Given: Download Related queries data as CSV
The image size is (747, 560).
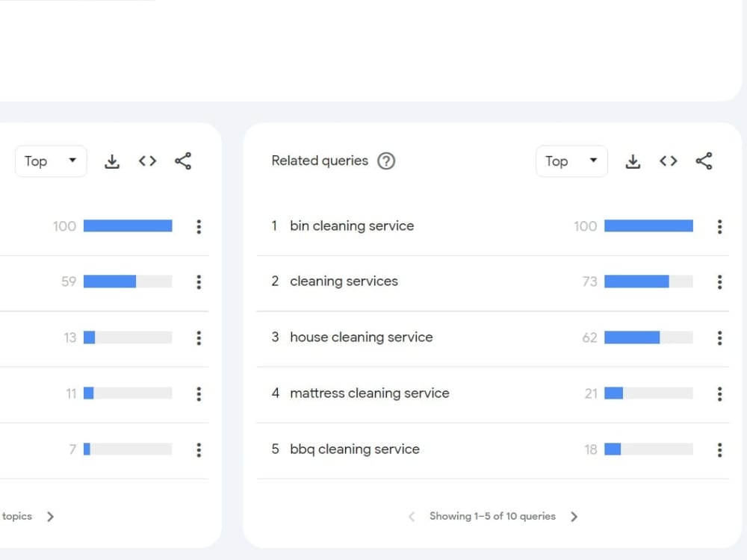Looking at the screenshot, I should 633,161.
